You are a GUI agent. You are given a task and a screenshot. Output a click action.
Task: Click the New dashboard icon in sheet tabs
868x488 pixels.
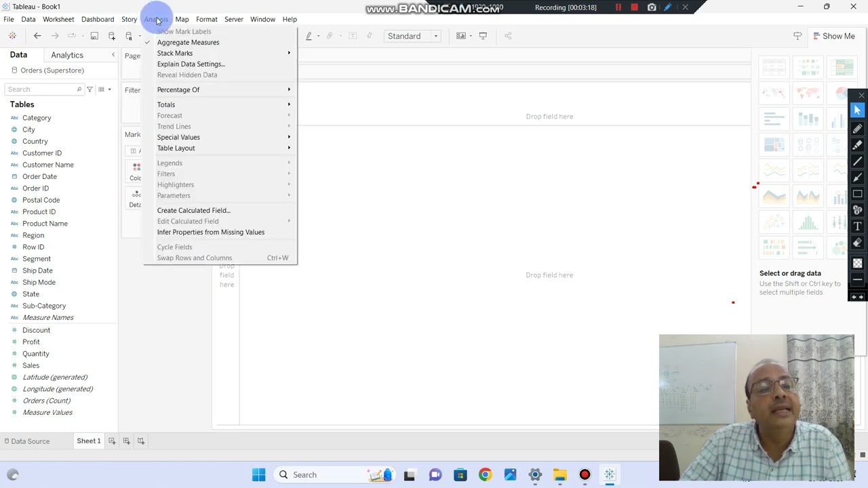[x=126, y=441]
